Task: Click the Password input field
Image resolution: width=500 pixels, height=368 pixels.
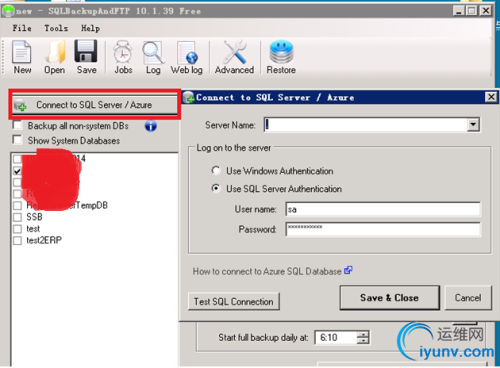Action: click(x=383, y=229)
